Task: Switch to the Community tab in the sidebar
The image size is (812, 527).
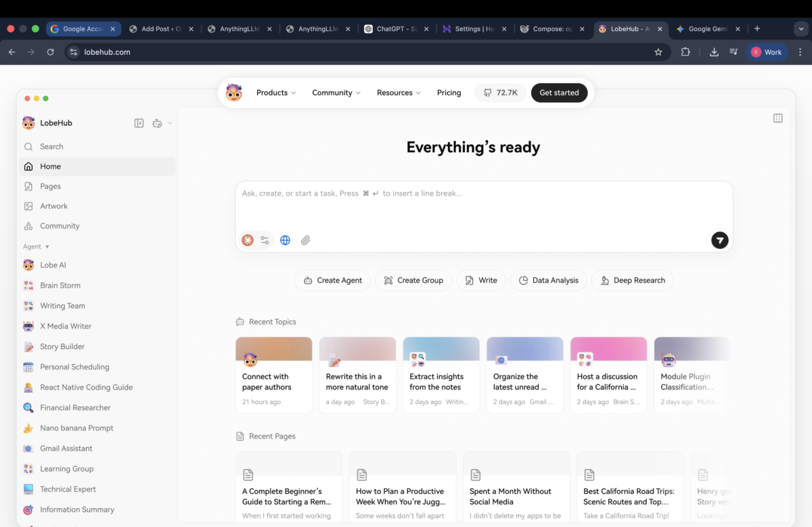Action: pos(60,226)
